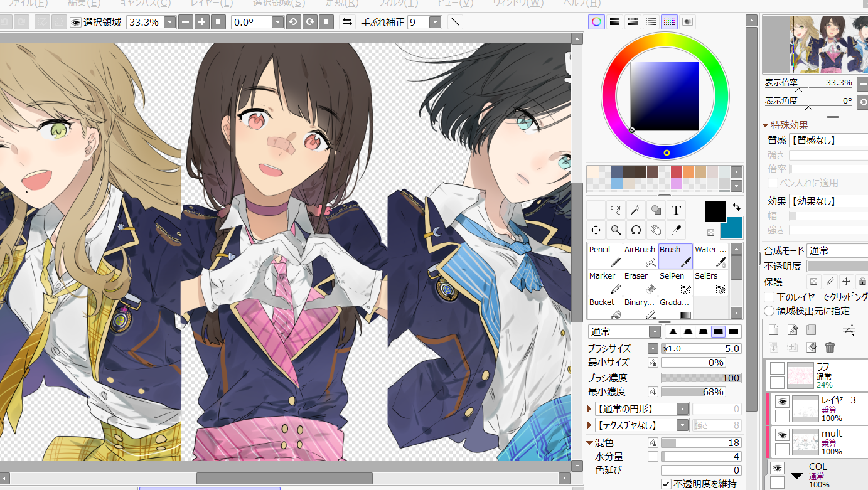The height and width of the screenshot is (490, 868).
Task: Select the move layer tool
Action: point(596,230)
